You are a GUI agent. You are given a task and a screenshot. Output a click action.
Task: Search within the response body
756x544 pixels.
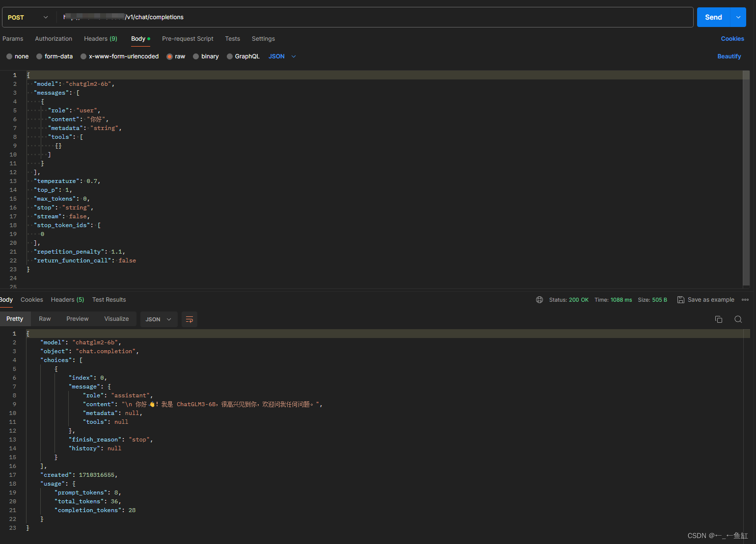pyautogui.click(x=738, y=319)
